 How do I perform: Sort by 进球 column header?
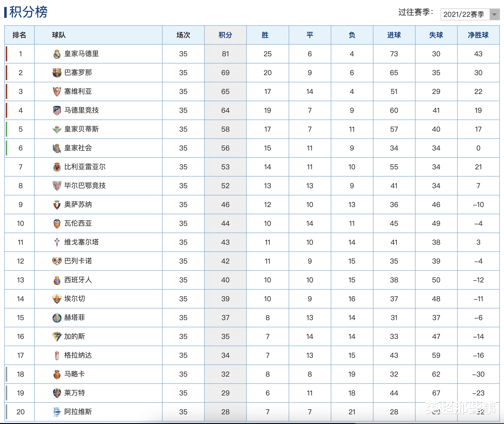[x=394, y=35]
